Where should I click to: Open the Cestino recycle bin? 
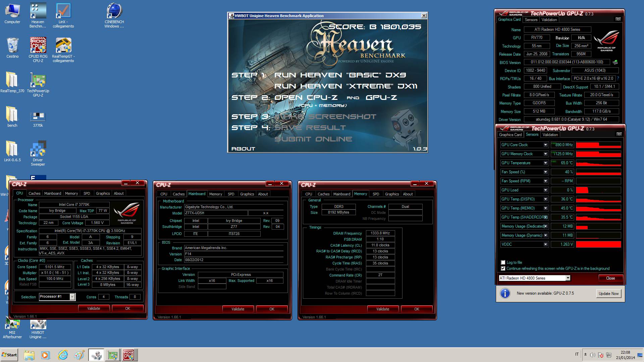pyautogui.click(x=12, y=48)
